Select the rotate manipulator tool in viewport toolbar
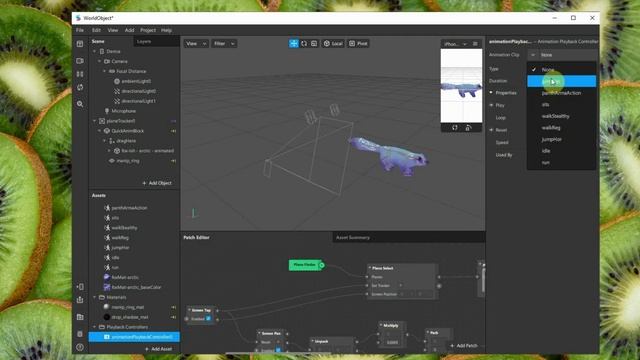Screen dimensions: 640x360 [x=304, y=43]
